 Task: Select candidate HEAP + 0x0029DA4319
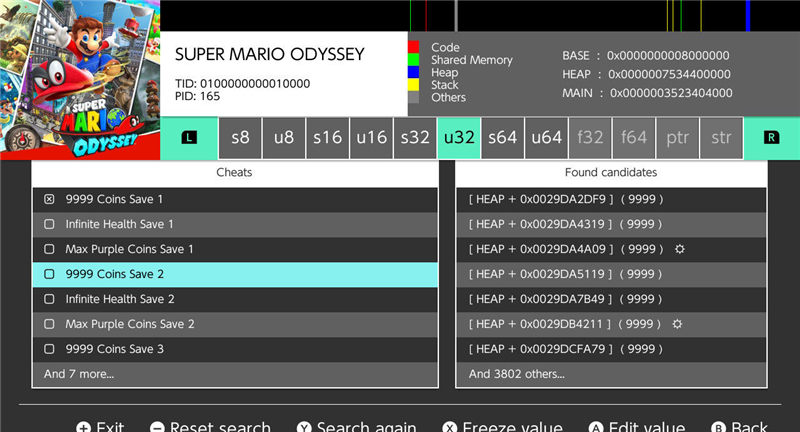(611, 224)
